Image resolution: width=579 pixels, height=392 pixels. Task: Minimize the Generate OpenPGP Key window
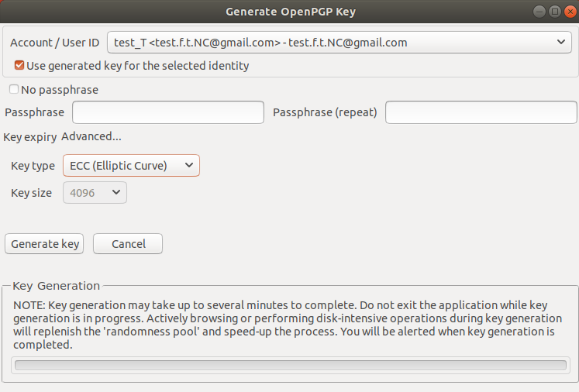[x=540, y=12]
